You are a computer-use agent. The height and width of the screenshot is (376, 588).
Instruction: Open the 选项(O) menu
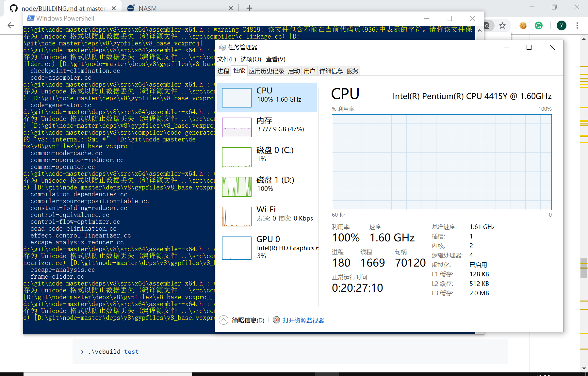pos(251,59)
